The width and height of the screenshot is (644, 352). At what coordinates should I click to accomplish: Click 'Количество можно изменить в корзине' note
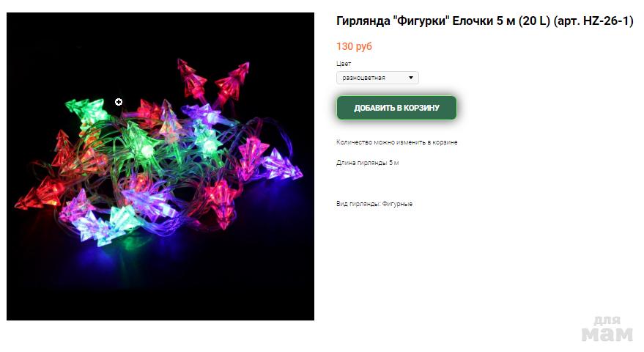(397, 142)
